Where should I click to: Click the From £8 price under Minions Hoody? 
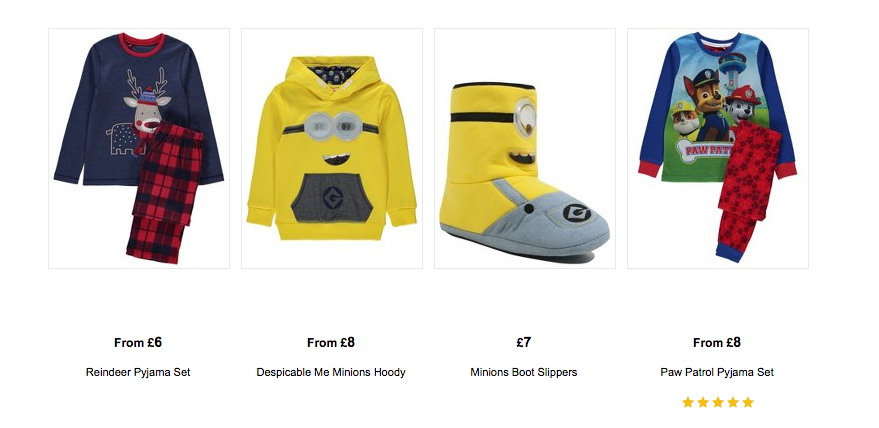[331, 342]
